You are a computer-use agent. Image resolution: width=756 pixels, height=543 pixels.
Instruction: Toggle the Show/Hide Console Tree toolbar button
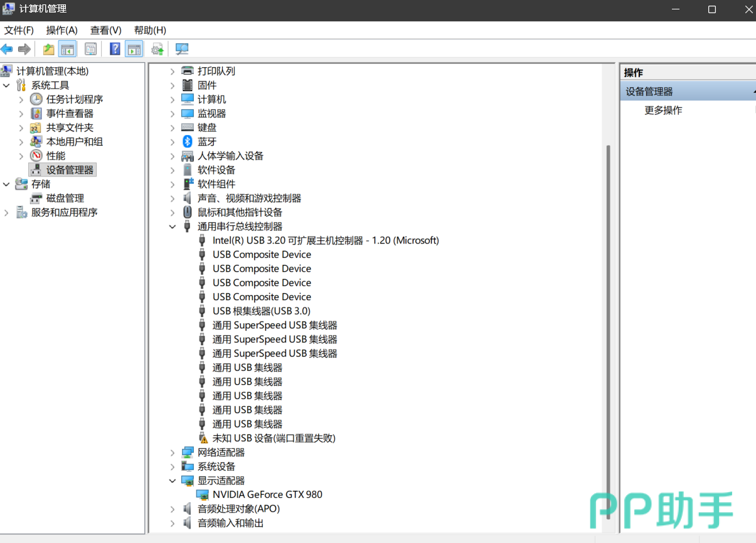point(68,49)
